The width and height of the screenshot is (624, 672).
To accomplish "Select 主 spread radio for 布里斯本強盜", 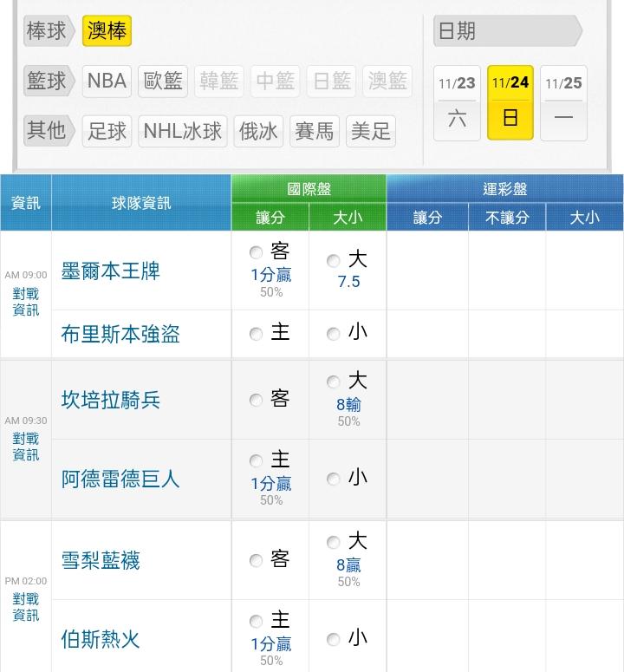I will (x=256, y=334).
